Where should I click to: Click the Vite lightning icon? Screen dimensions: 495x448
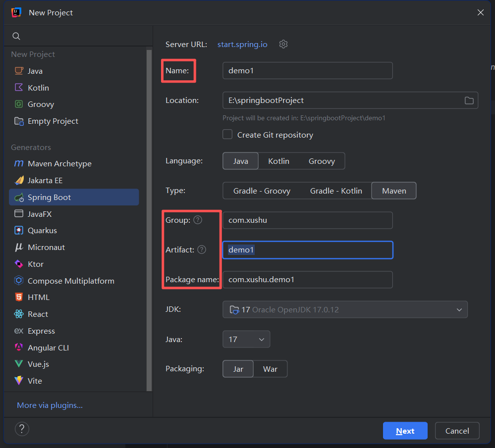(19, 381)
